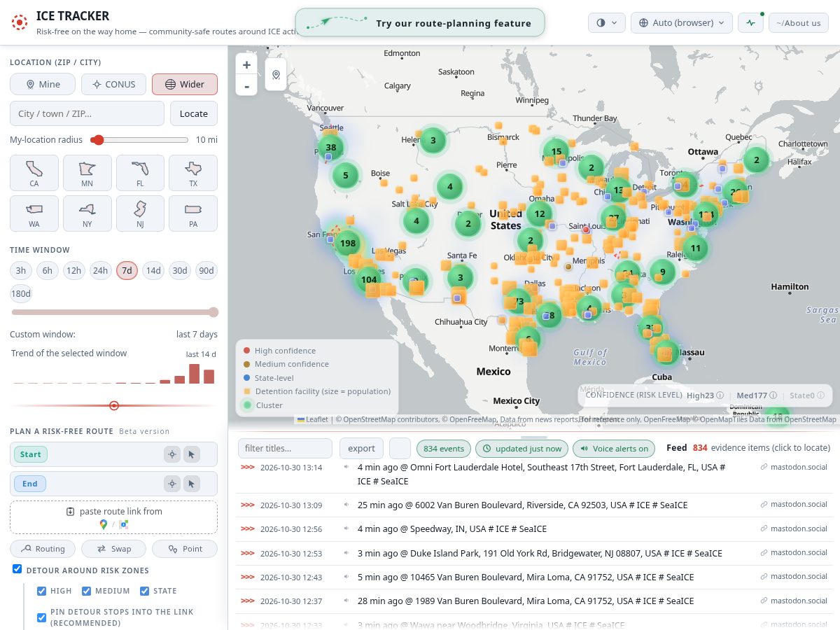This screenshot has height=630, width=840.
Task: Open the Leaflet attribution link
Action: tap(311, 419)
